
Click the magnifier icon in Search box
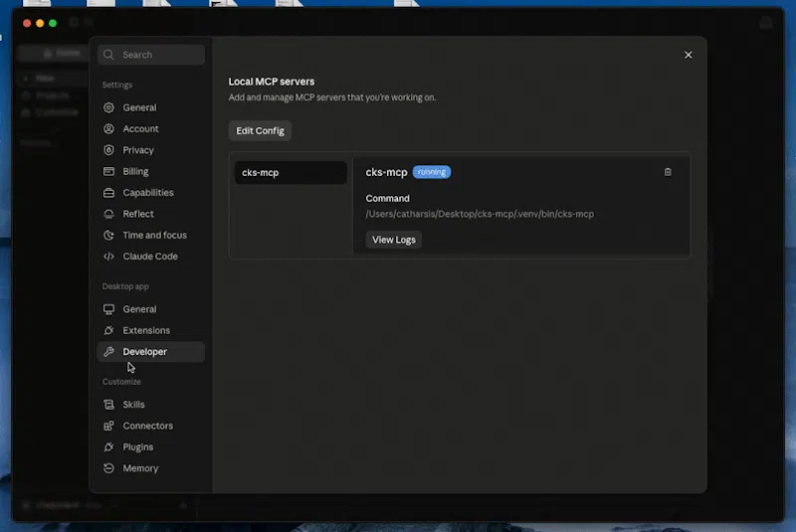[x=108, y=55]
